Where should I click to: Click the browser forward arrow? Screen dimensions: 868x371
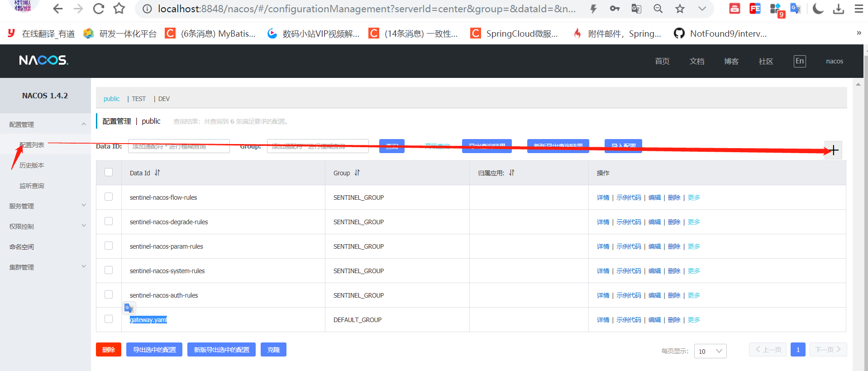(78, 9)
